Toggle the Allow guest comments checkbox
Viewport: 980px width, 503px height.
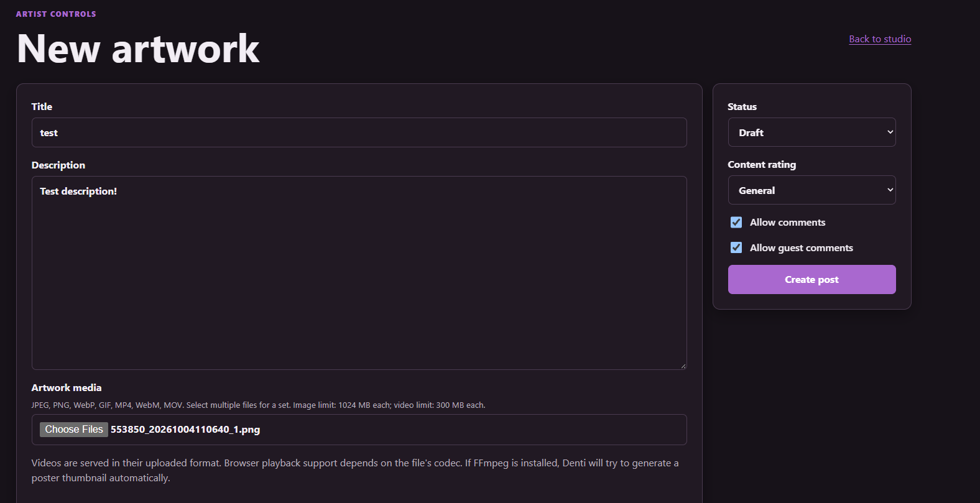coord(736,247)
